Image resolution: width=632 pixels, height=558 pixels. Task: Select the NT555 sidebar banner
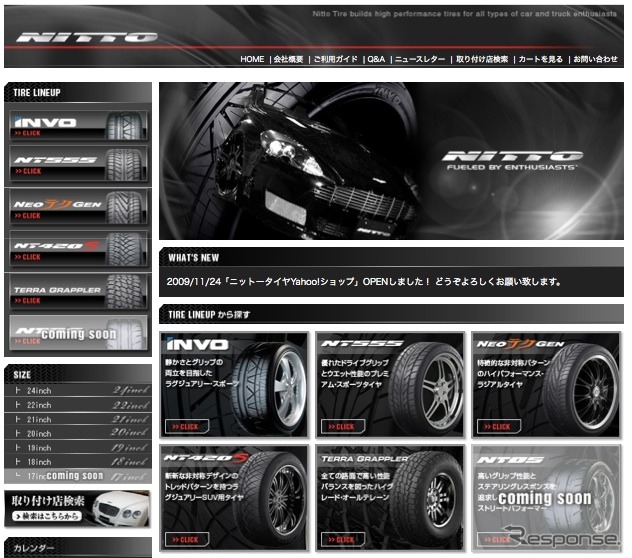[x=78, y=164]
